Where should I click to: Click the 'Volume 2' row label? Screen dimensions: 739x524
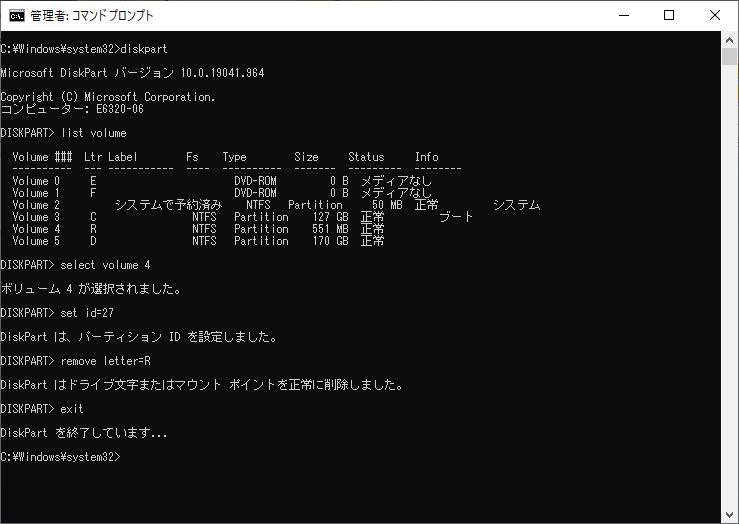[x=36, y=205]
